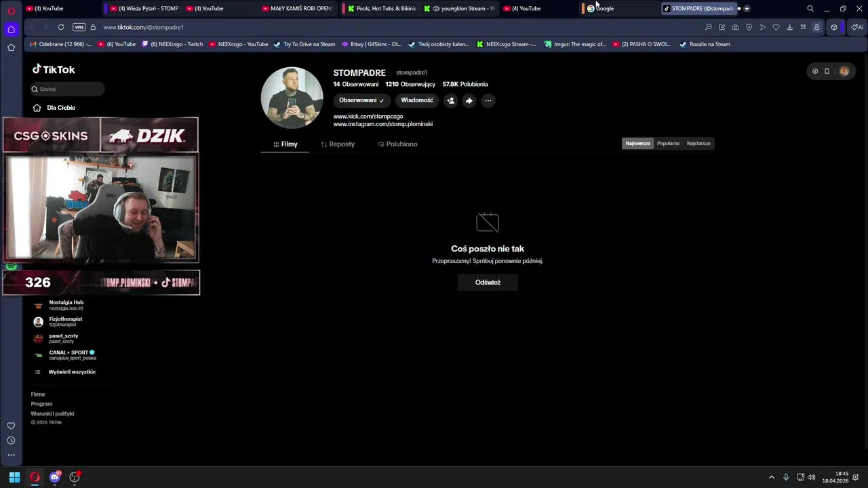Select the Polubiono tab
Viewport: 868px width, 488px height.
point(397,144)
